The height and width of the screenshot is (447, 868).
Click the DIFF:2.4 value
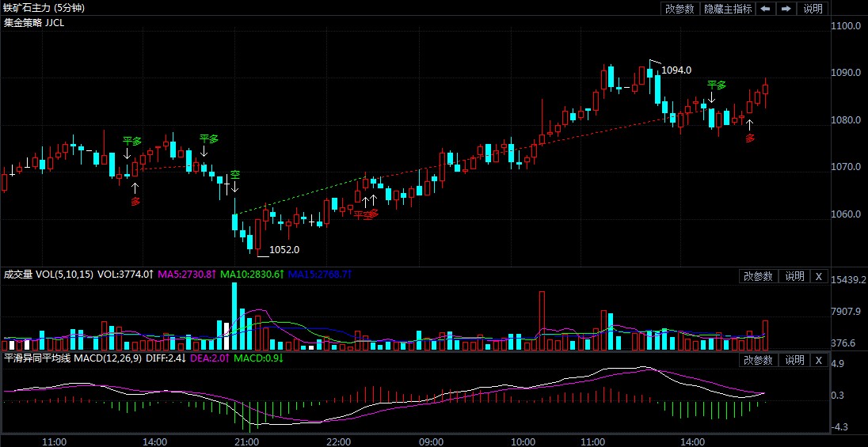[166, 358]
